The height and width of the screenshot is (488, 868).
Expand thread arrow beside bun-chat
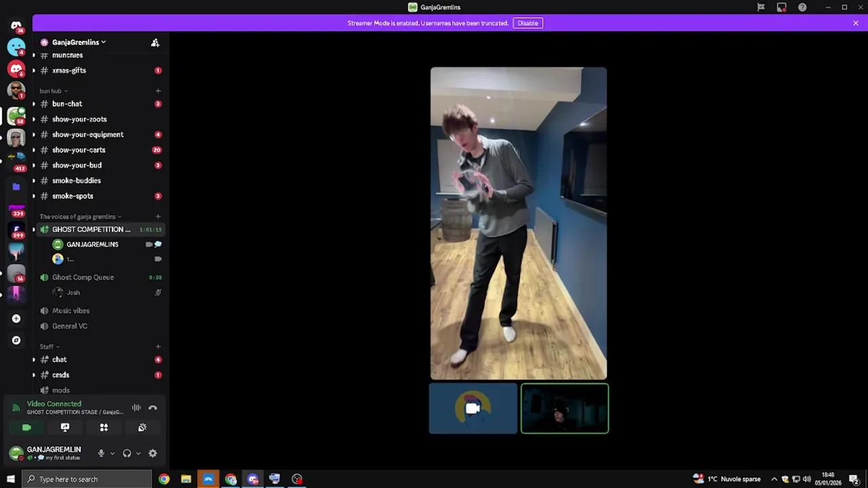pos(34,104)
